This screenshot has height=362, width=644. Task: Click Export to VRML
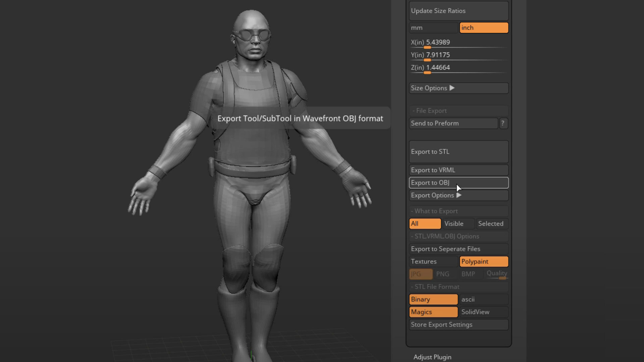click(458, 170)
